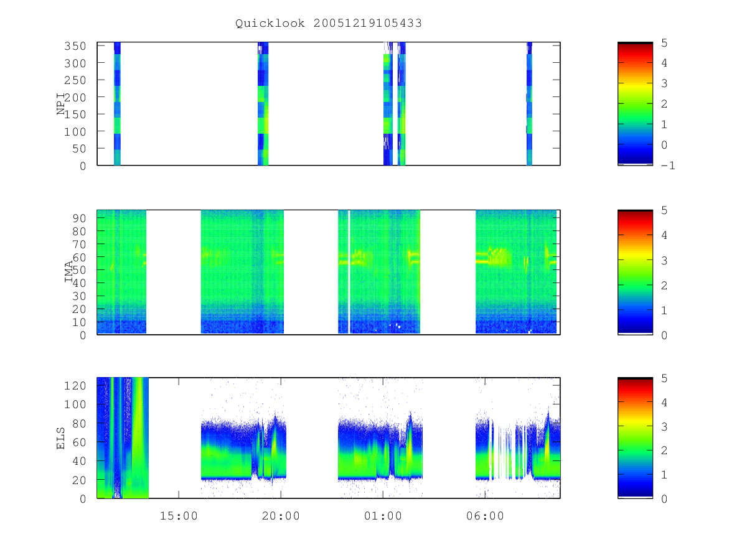This screenshot has height=560, width=747.
Task: Click the ELS axis label
Action: point(61,437)
